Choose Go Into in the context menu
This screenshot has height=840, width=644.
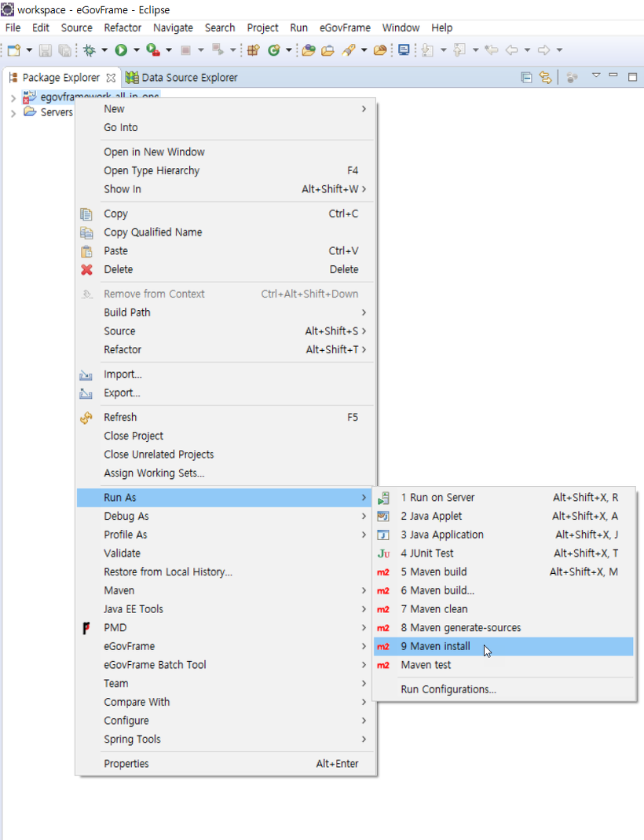pos(226,127)
